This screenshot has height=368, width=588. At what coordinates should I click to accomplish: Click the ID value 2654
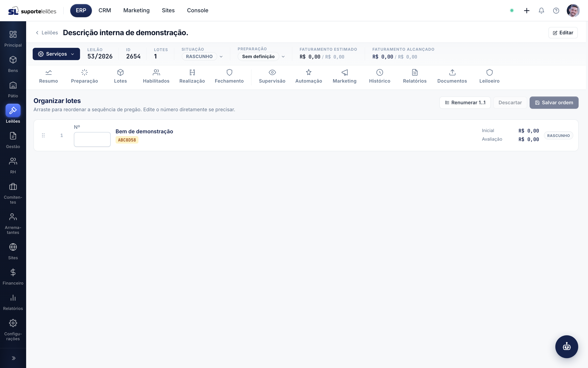pyautogui.click(x=133, y=56)
